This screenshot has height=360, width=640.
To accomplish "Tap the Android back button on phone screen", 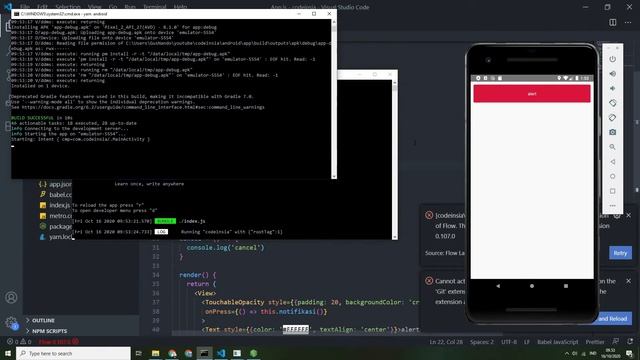I will (498, 286).
